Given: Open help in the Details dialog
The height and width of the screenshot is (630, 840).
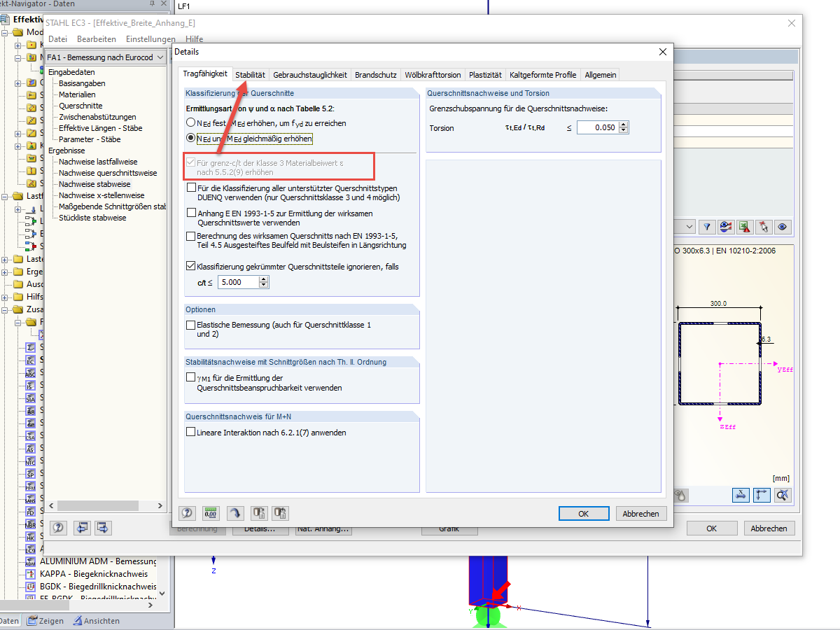Looking at the screenshot, I should click(188, 513).
